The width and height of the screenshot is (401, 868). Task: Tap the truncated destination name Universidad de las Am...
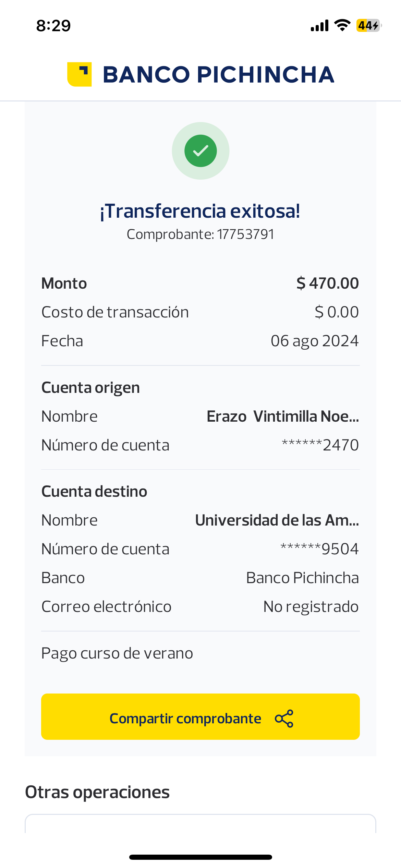[277, 520]
